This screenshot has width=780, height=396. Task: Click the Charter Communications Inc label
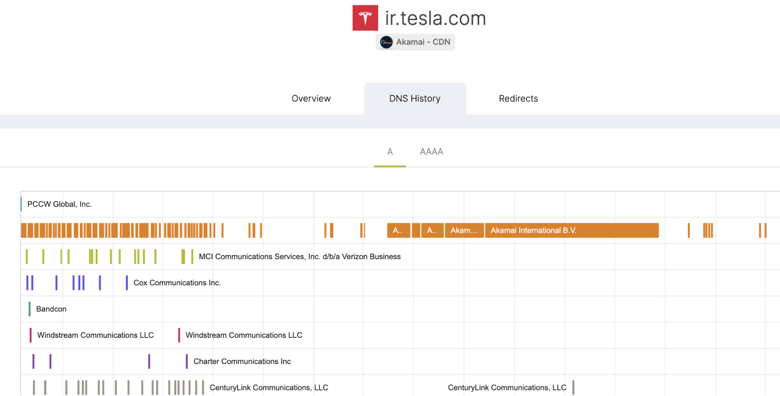click(x=242, y=361)
